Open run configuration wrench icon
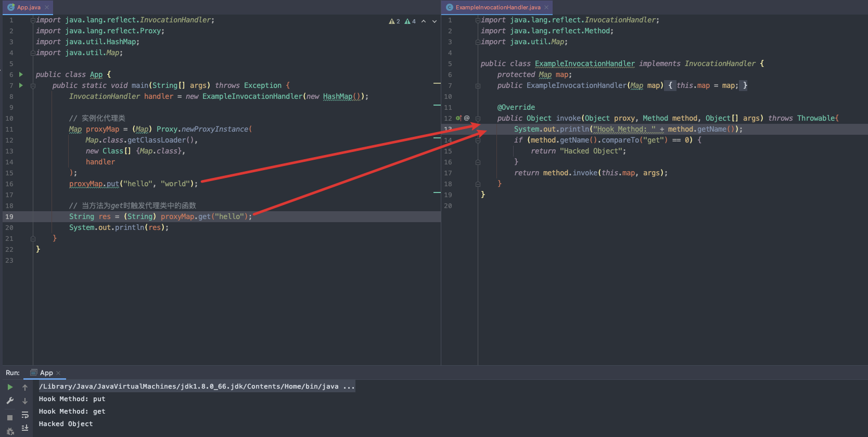The image size is (868, 437). pos(10,401)
